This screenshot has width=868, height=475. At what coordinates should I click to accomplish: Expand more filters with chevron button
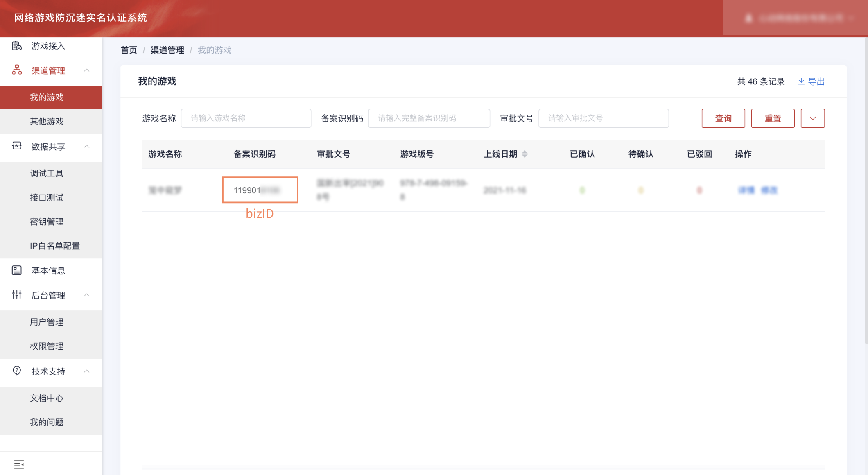812,118
